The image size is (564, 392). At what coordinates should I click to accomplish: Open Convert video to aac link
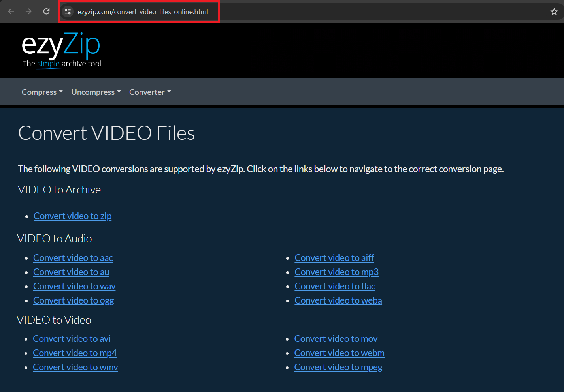(x=73, y=258)
